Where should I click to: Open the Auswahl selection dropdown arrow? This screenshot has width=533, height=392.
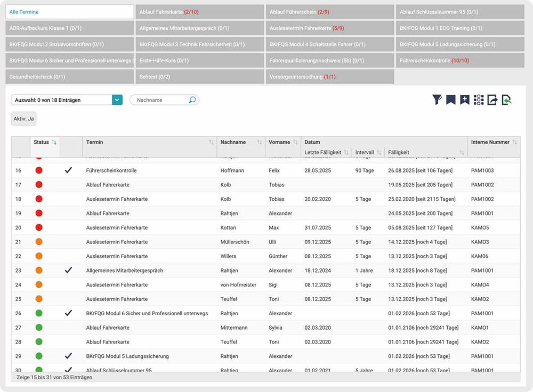pyautogui.click(x=117, y=100)
